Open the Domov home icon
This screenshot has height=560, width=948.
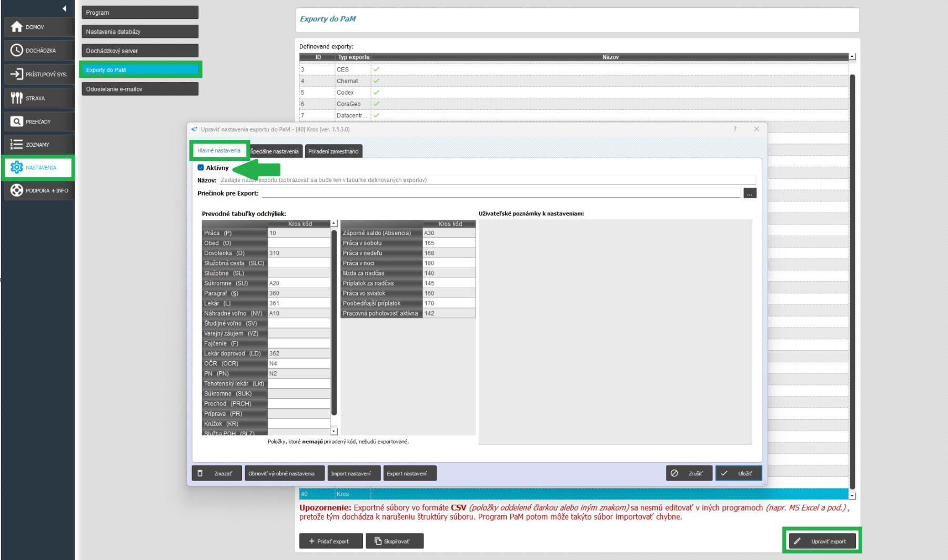coord(17,27)
